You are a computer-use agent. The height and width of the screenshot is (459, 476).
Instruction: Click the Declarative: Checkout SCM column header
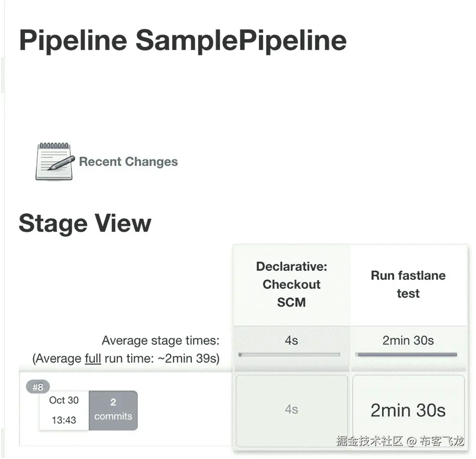292,285
